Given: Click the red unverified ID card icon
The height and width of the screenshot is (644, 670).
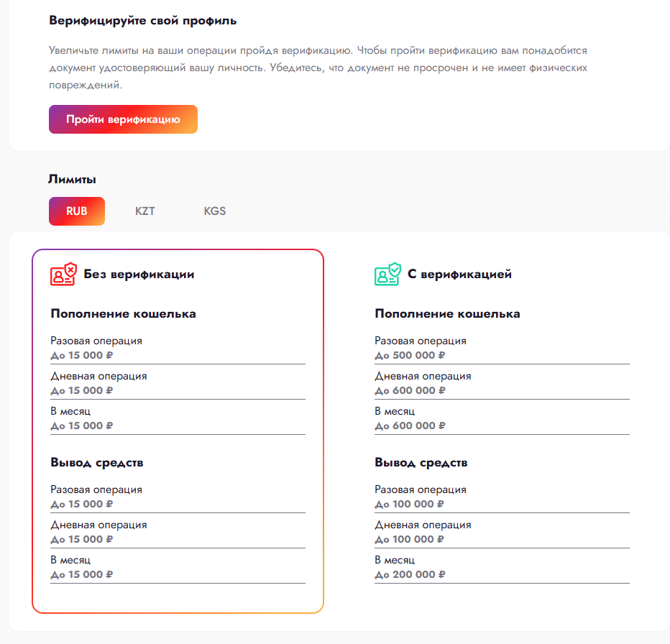Looking at the screenshot, I should [63, 274].
